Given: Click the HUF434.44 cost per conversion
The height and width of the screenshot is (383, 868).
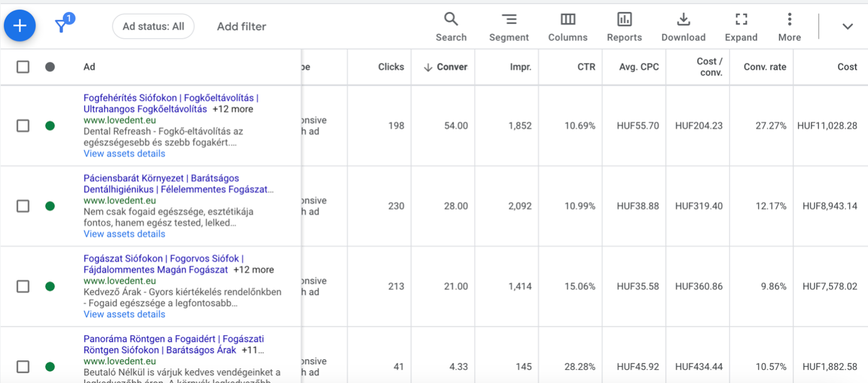Looking at the screenshot, I should 699,367.
